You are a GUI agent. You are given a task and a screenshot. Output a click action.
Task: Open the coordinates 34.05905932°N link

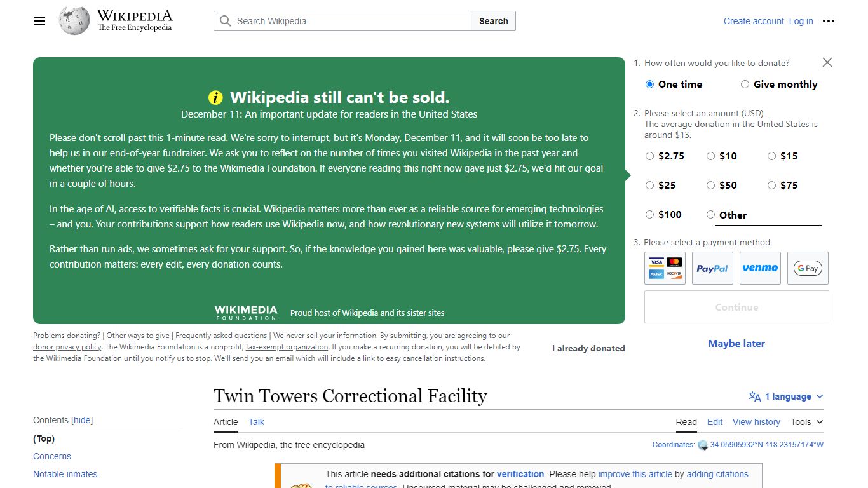pyautogui.click(x=766, y=445)
